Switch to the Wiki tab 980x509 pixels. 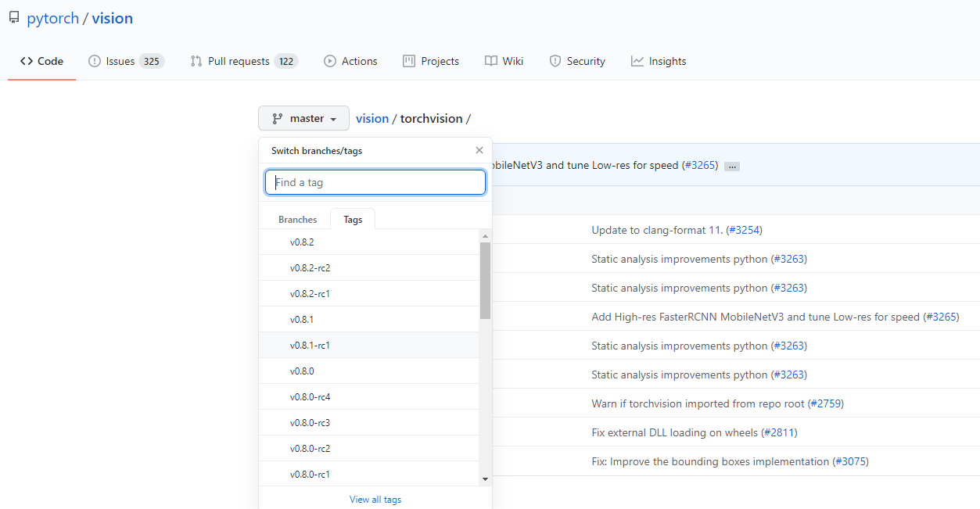click(x=504, y=61)
